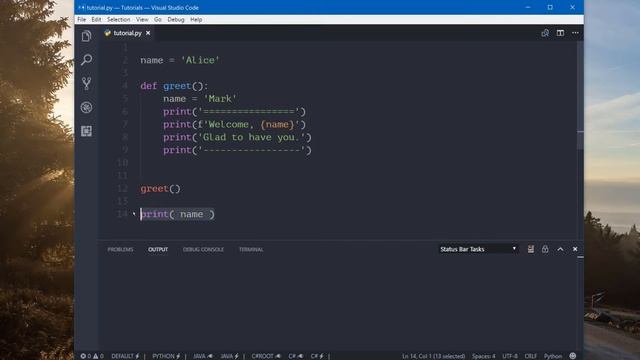Open the Extensions view in activity bar
This screenshot has height=360, width=640.
(86, 131)
